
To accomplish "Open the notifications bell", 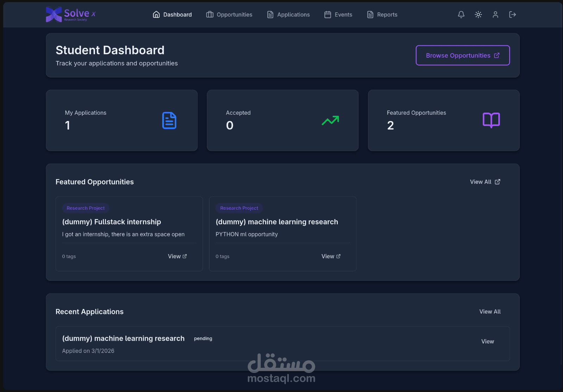I will coord(461,14).
